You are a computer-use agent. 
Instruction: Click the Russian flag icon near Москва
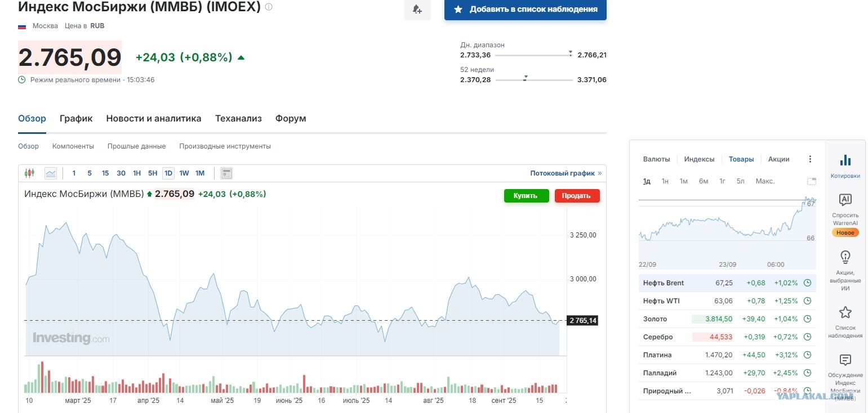23,26
